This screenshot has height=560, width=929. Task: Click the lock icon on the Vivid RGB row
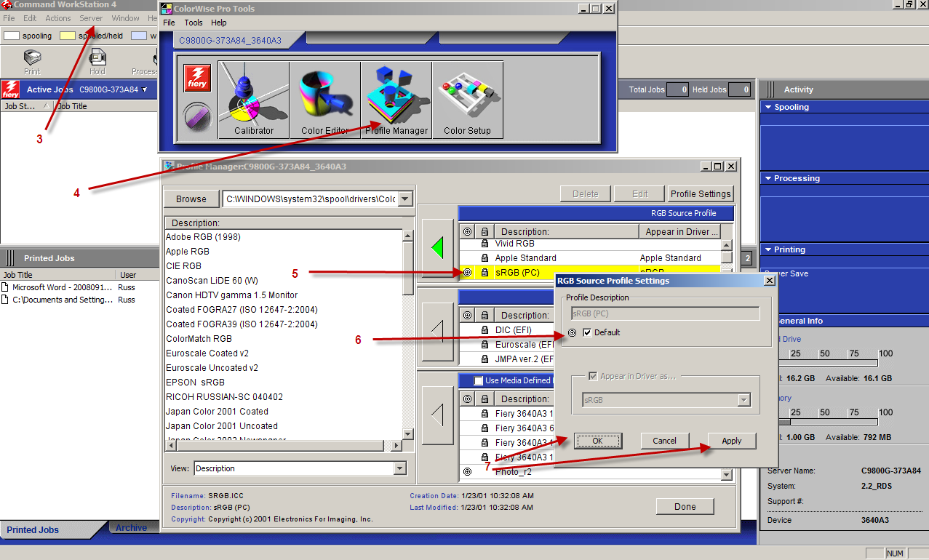click(x=485, y=244)
